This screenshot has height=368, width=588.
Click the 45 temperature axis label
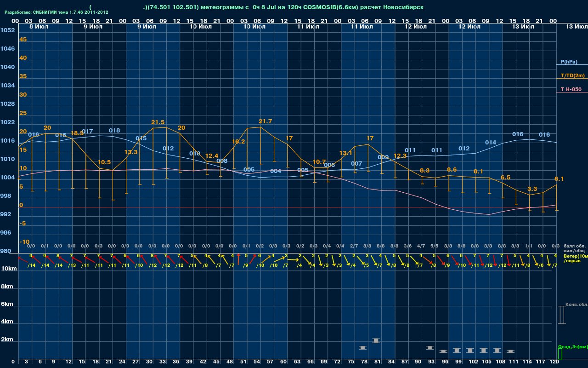click(23, 40)
